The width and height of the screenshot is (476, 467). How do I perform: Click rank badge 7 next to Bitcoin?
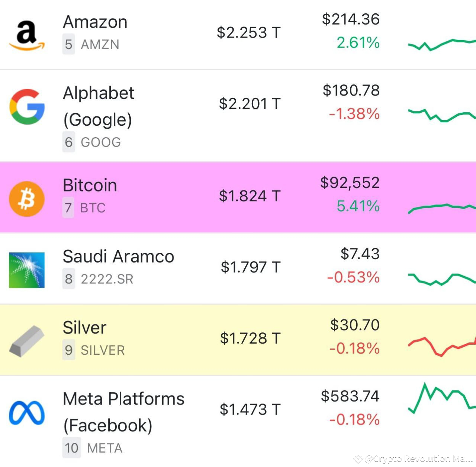pyautogui.click(x=68, y=208)
